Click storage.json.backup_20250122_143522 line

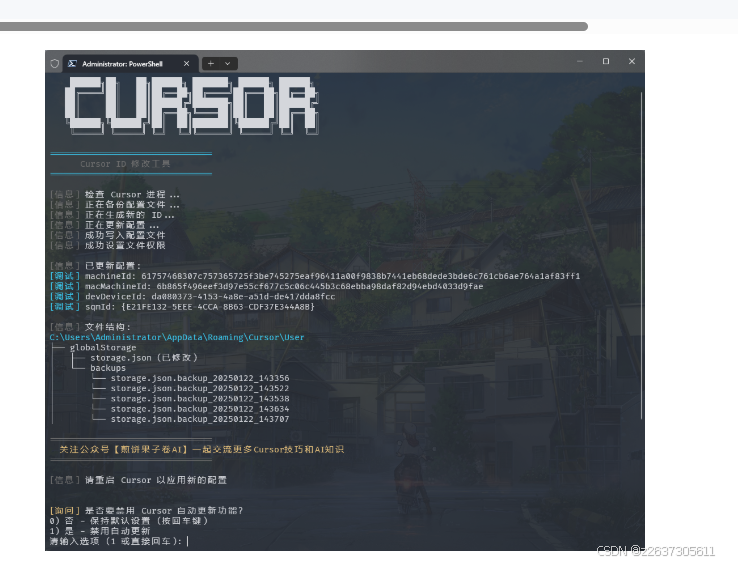pos(200,388)
